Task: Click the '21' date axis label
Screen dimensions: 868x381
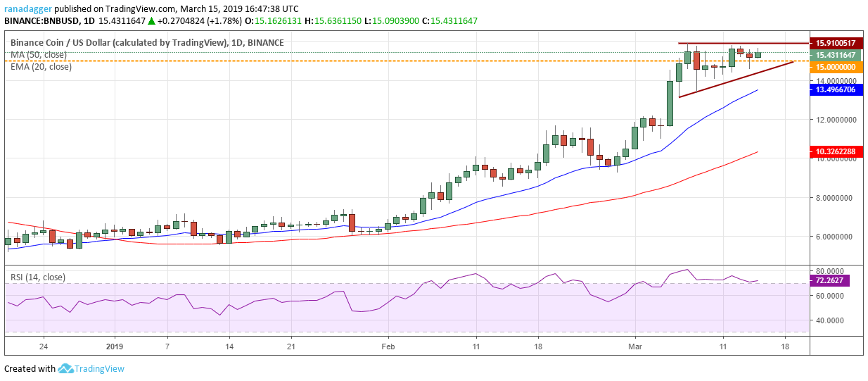Action: (x=291, y=347)
